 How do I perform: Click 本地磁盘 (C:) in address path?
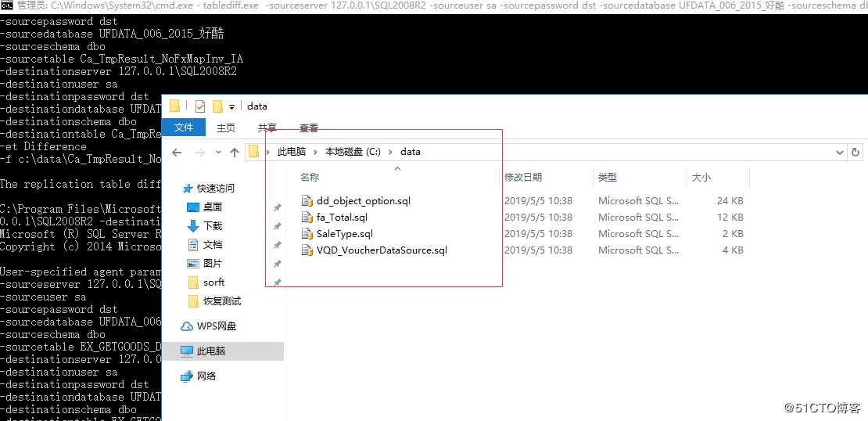(x=353, y=152)
